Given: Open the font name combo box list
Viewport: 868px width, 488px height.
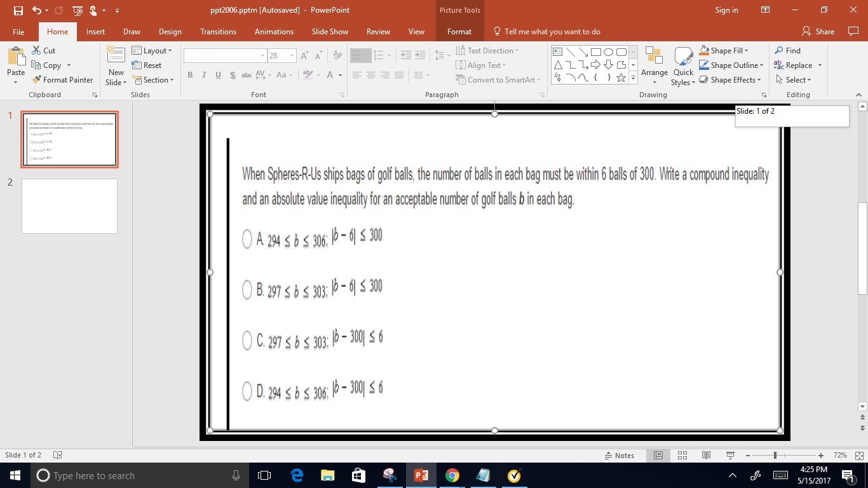Looking at the screenshot, I should (x=262, y=56).
